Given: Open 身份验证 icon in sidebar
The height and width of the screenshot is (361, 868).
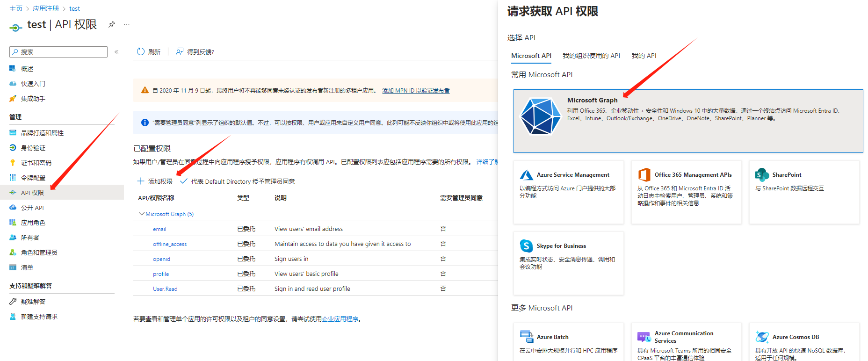Looking at the screenshot, I should 13,148.
